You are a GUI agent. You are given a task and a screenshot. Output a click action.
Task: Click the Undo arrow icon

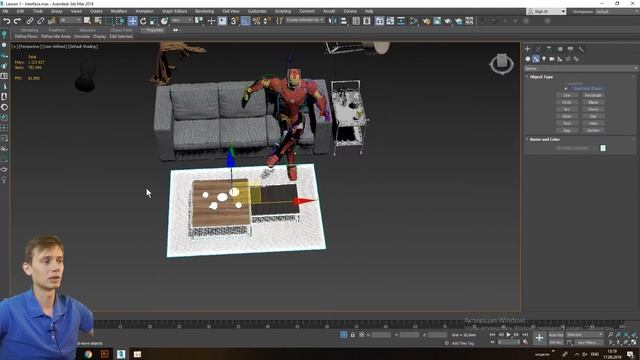click(x=7, y=20)
